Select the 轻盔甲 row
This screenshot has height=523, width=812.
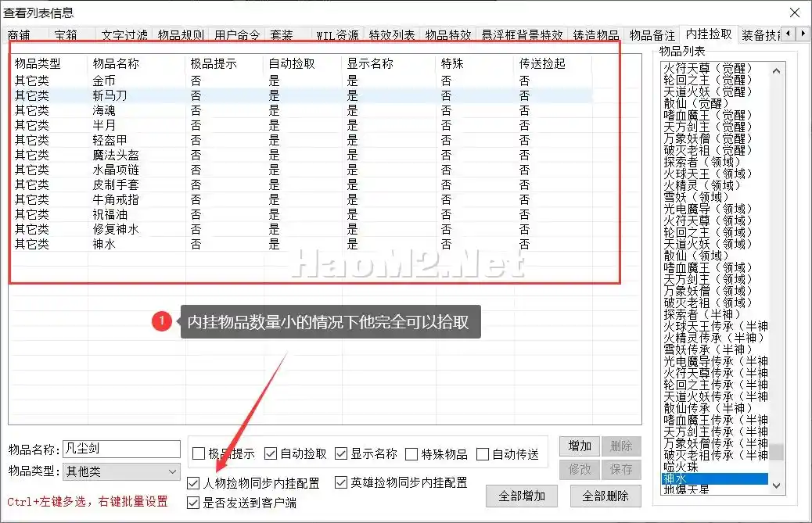point(301,140)
